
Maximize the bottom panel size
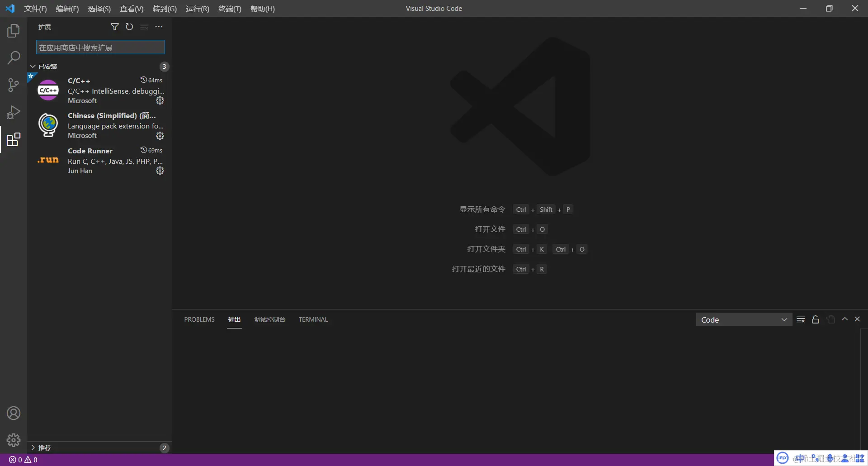(844, 319)
